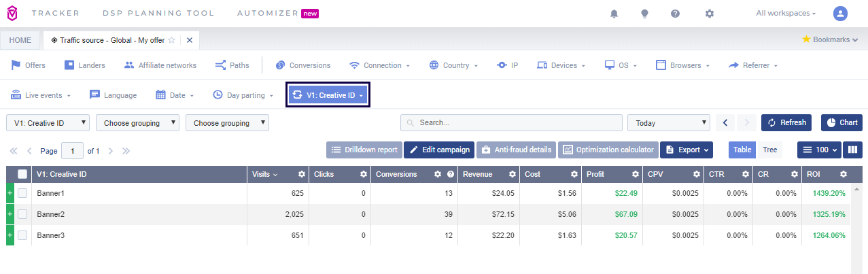This screenshot has width=868, height=274.
Task: Click the column layout icon button
Action: [x=852, y=150]
